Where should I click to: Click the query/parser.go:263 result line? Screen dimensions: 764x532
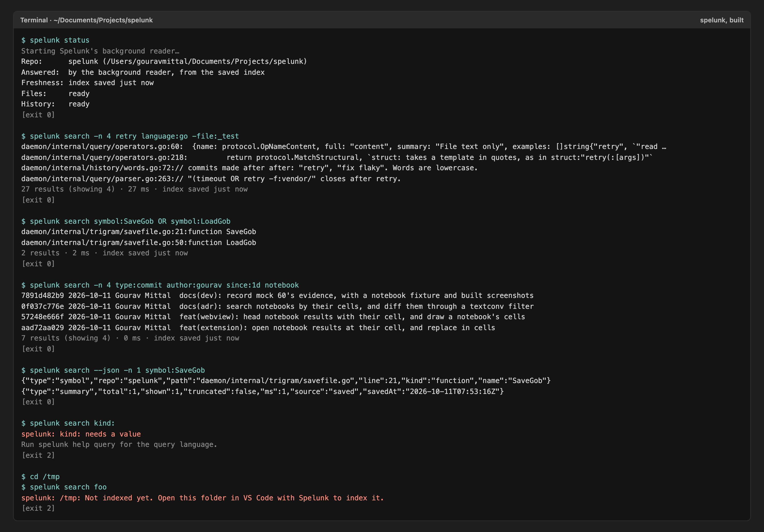(x=211, y=179)
